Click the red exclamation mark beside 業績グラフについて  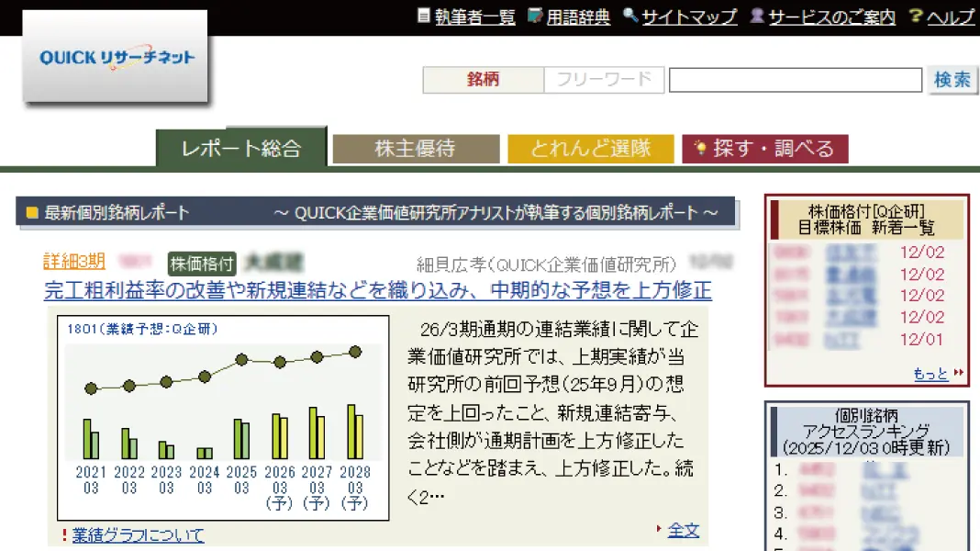click(64, 535)
